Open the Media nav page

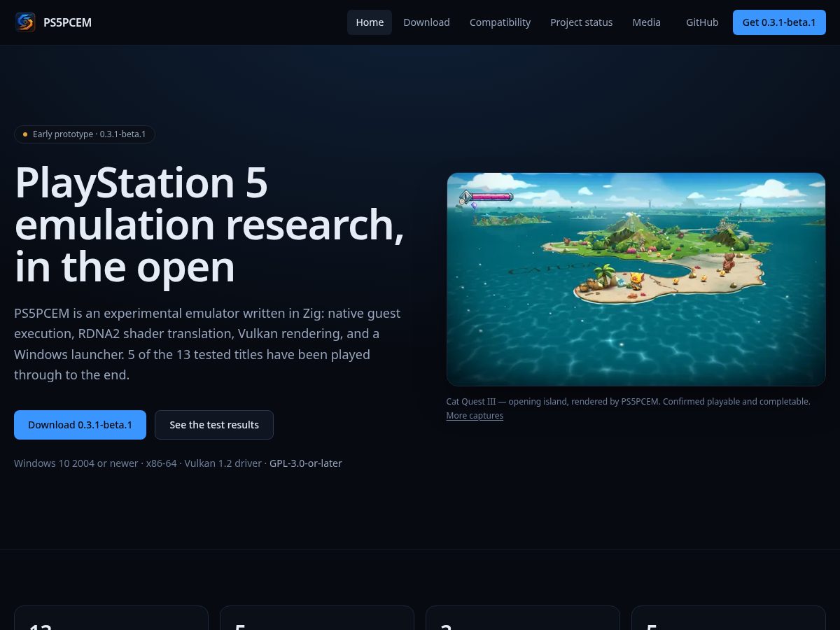pos(646,22)
